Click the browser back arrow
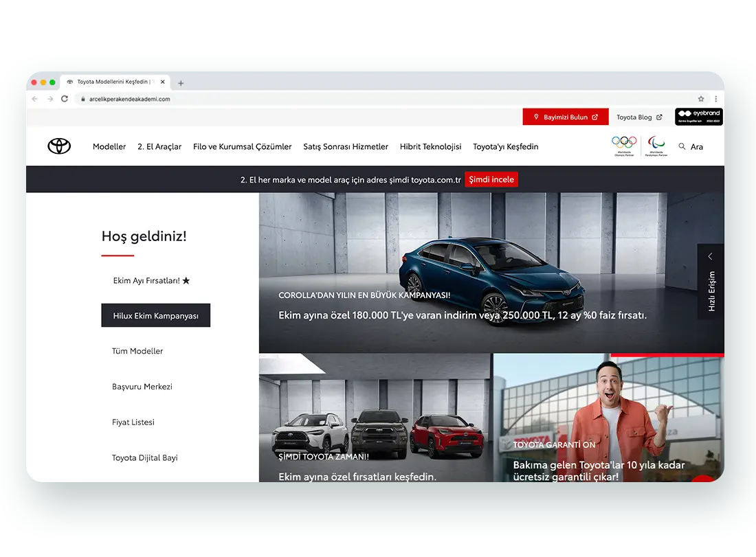 click(x=35, y=99)
